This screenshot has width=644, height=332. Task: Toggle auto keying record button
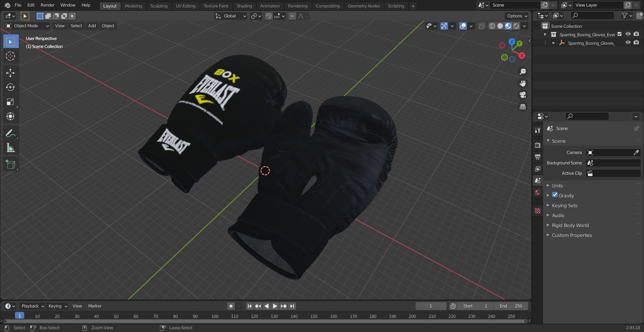tap(231, 306)
